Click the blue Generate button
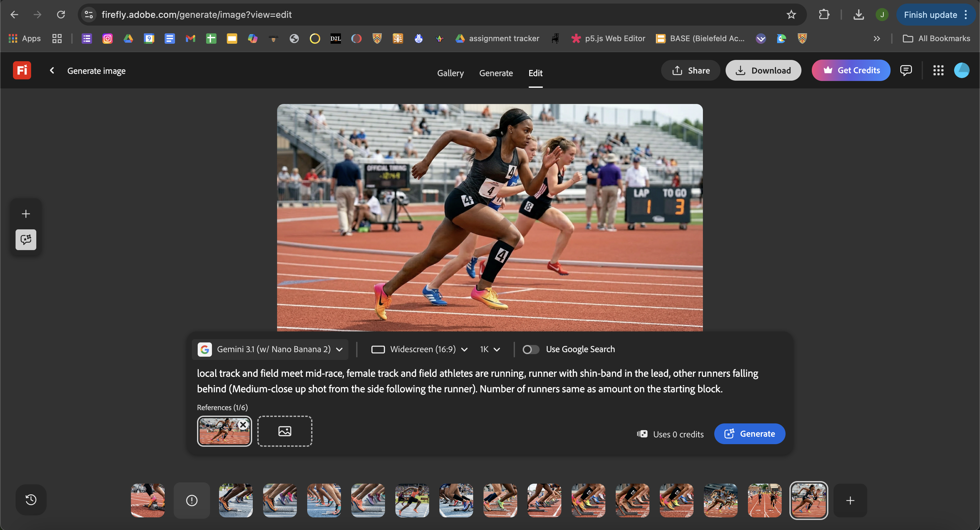This screenshot has height=530, width=980. (x=750, y=433)
